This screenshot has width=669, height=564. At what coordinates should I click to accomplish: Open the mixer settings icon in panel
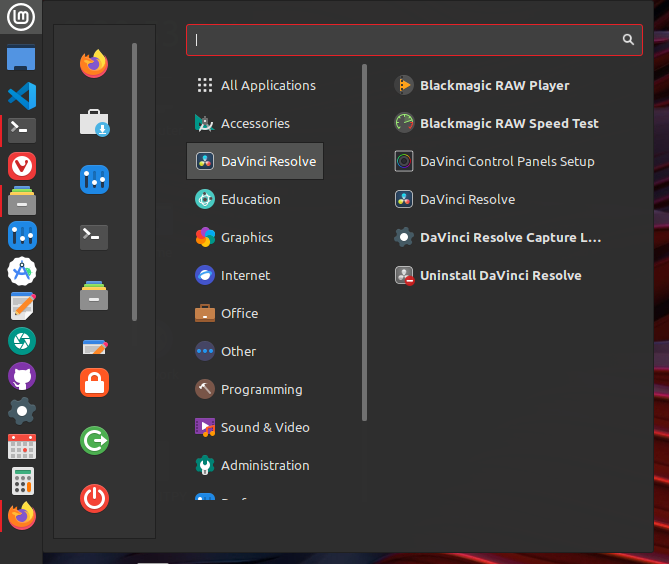22,235
